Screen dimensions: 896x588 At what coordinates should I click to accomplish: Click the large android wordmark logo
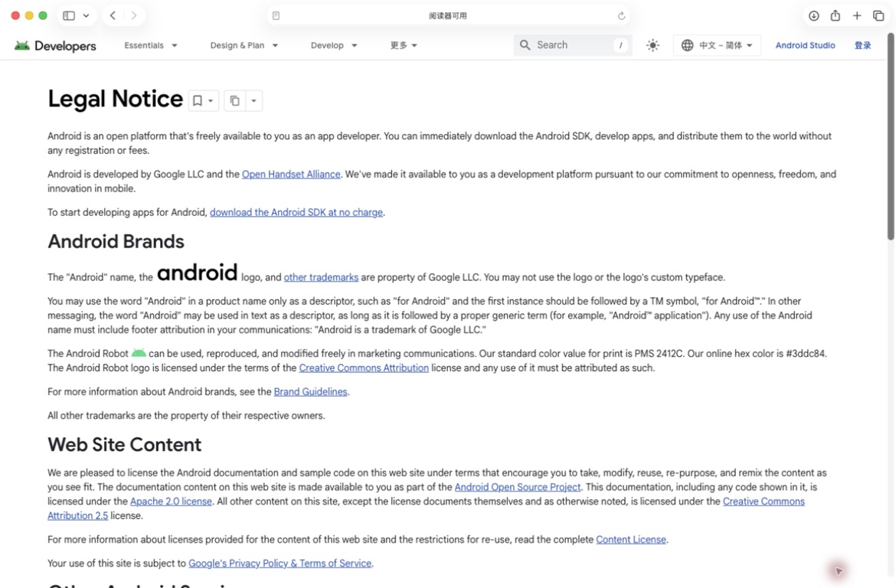click(x=197, y=273)
